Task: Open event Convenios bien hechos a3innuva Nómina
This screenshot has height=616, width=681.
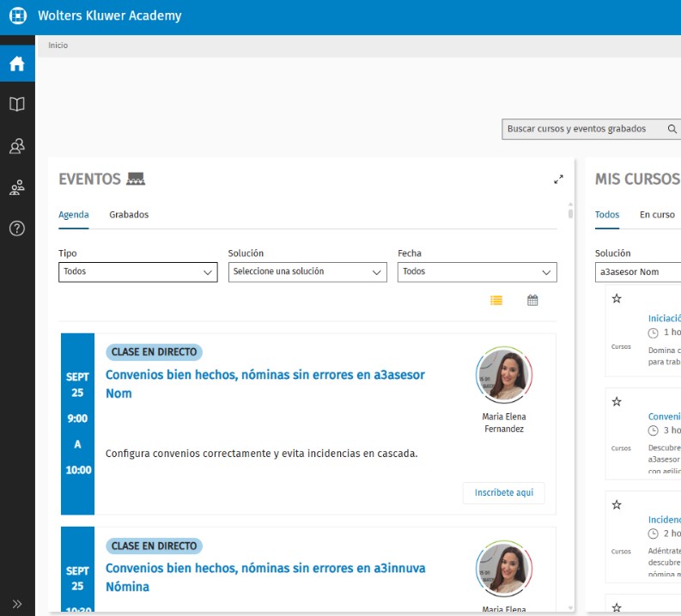Action: tap(265, 577)
